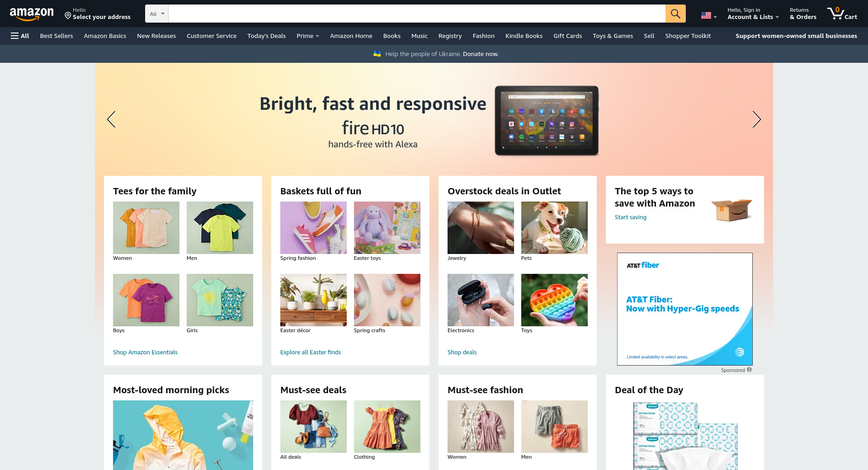
Task: Show the next carousel banner arrow
Action: (x=756, y=119)
